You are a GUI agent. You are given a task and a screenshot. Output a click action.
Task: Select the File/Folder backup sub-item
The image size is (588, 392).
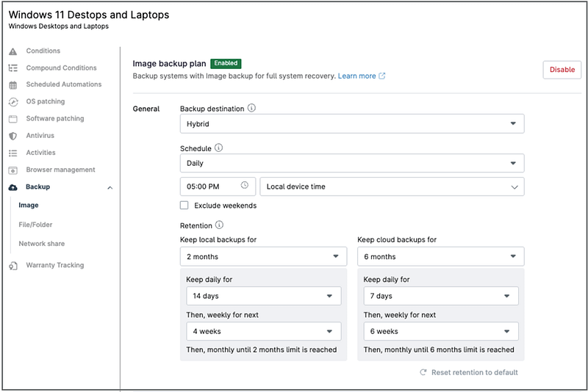(x=35, y=225)
